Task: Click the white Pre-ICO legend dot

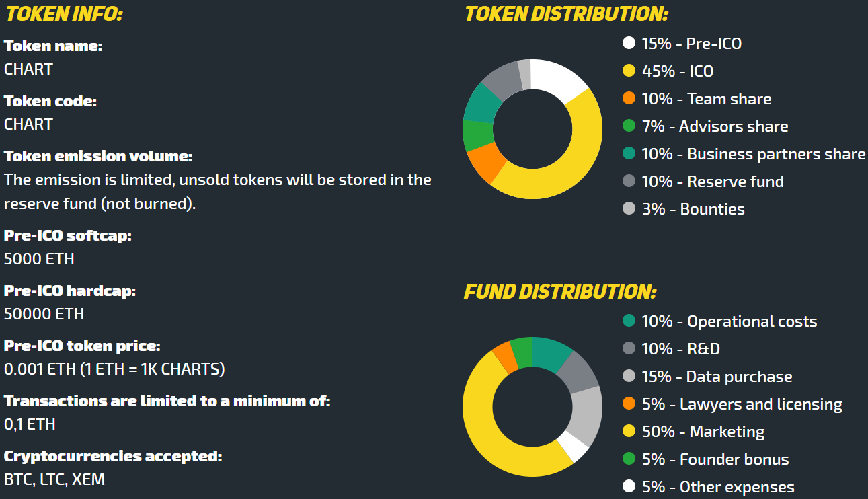Action: [629, 43]
